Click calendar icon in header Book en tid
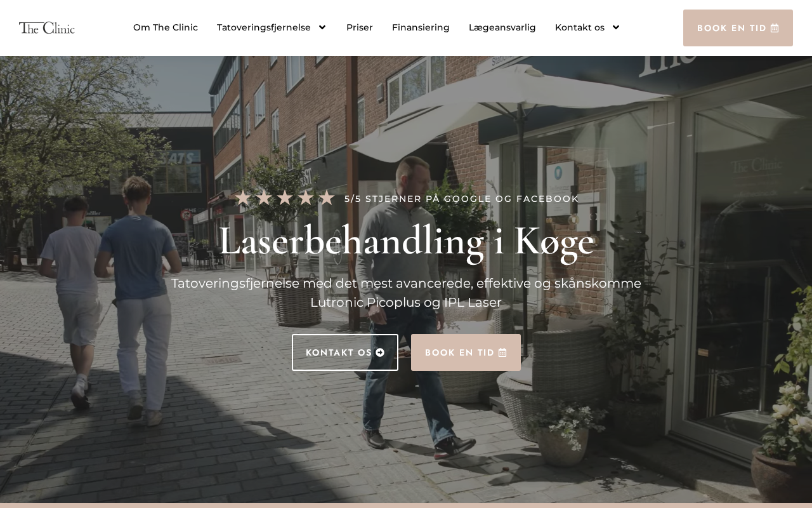Screen dimensions: 812x508 click(775, 28)
